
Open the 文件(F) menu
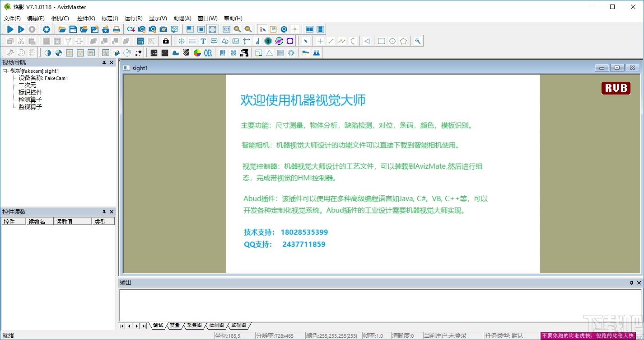click(12, 18)
